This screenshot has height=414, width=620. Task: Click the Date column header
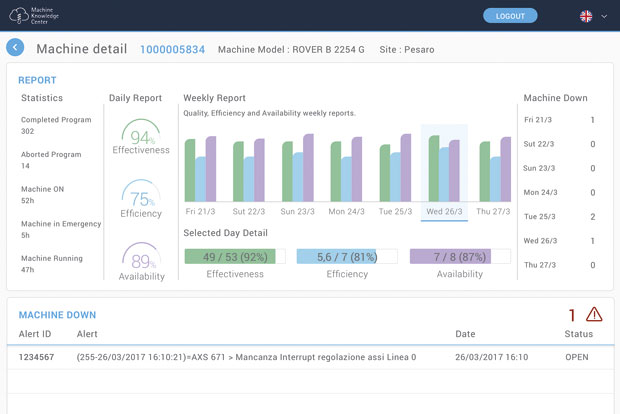pos(465,334)
